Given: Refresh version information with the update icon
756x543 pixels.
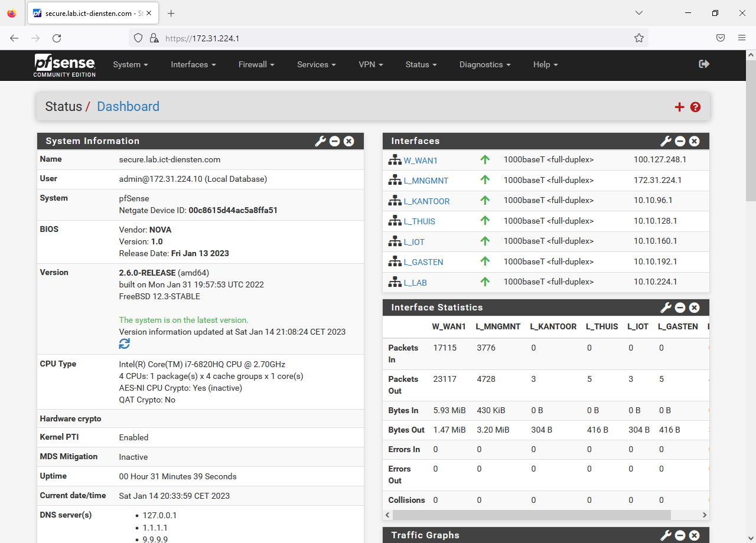Looking at the screenshot, I should pos(125,344).
